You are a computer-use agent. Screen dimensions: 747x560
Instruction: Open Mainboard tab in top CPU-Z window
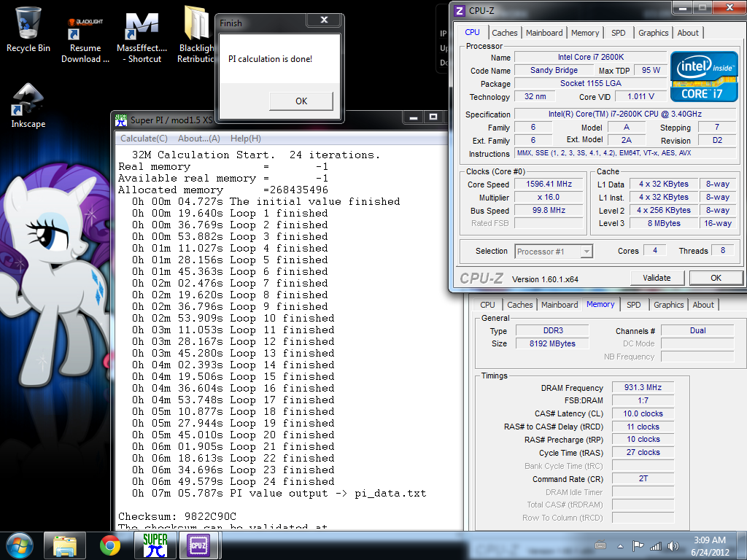tap(544, 33)
